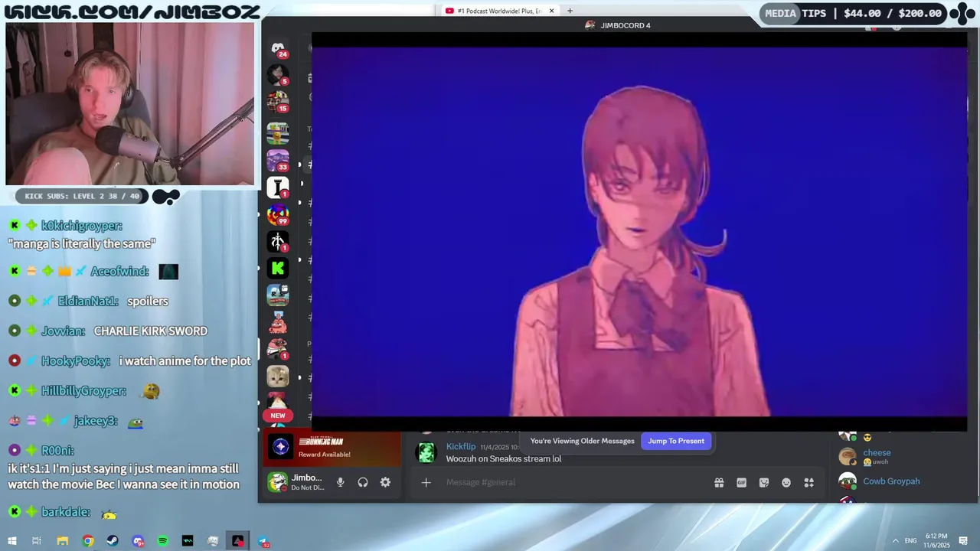Click the plus attachment button in message bar
Viewport: 980px width, 551px height.
pyautogui.click(x=426, y=482)
